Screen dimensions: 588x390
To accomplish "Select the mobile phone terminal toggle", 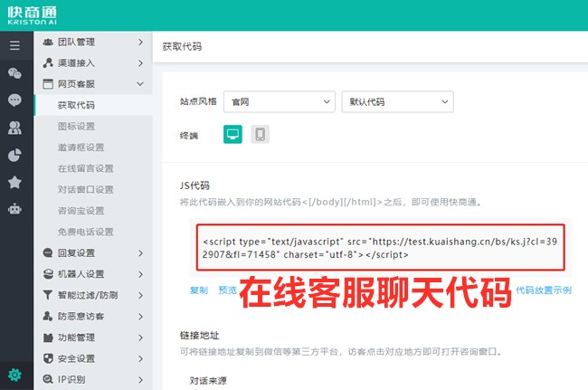I will [261, 135].
